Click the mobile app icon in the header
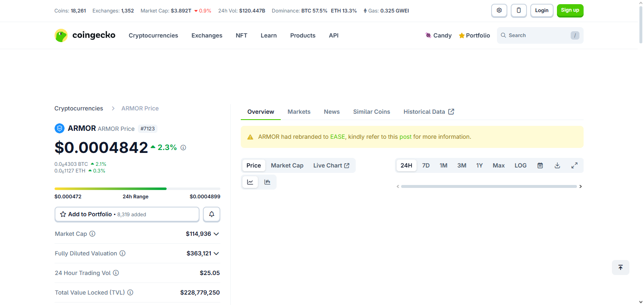644x305 pixels. coord(519,10)
